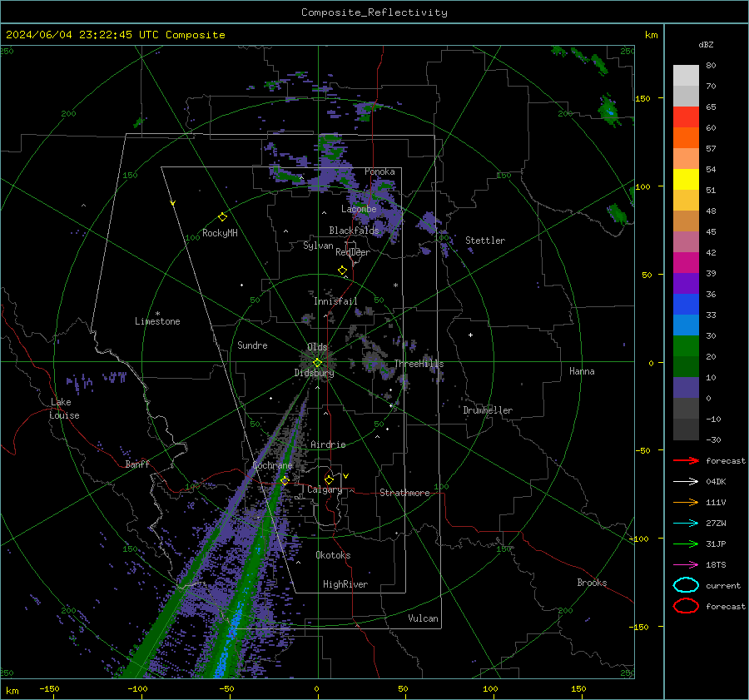Click the yellow radar marker at Olds
Viewport: 749px width, 700px height.
(x=317, y=363)
